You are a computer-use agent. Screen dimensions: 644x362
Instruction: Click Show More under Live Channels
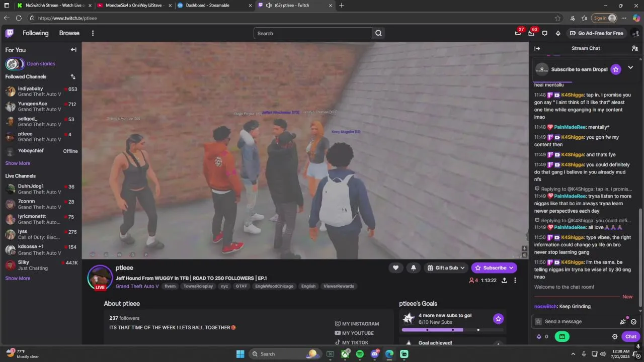pos(18,279)
